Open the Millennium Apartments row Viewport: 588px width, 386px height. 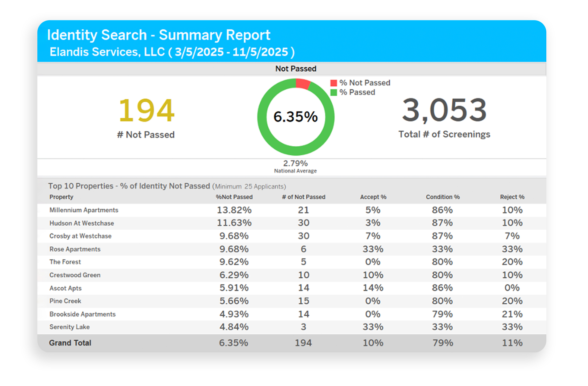pos(84,210)
